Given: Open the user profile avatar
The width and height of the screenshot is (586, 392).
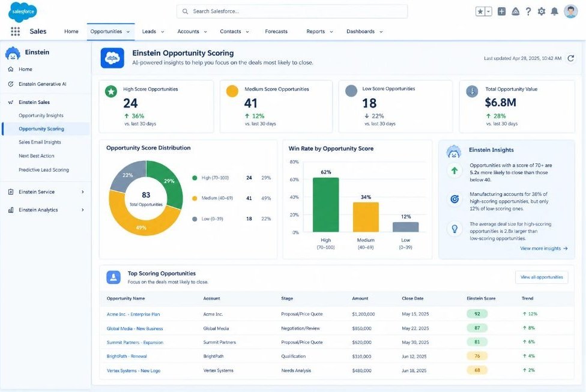Looking at the screenshot, I should tap(570, 11).
